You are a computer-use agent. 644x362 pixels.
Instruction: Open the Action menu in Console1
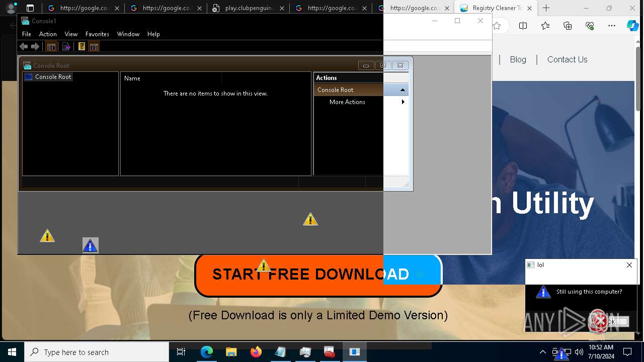48,34
